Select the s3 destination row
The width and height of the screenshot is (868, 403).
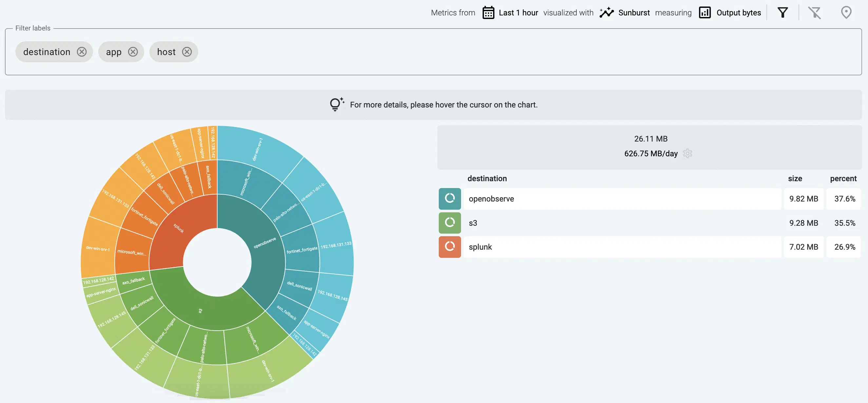pyautogui.click(x=622, y=222)
